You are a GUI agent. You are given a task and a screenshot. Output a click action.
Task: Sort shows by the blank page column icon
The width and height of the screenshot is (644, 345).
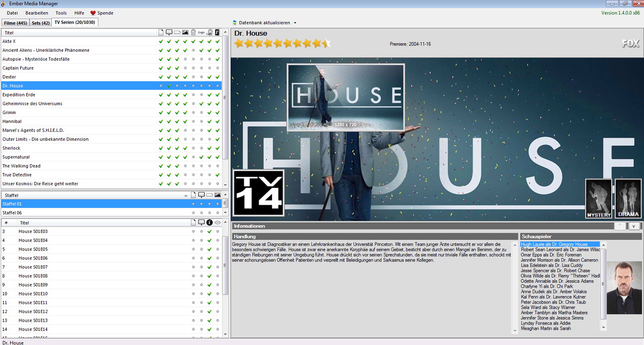(161, 32)
